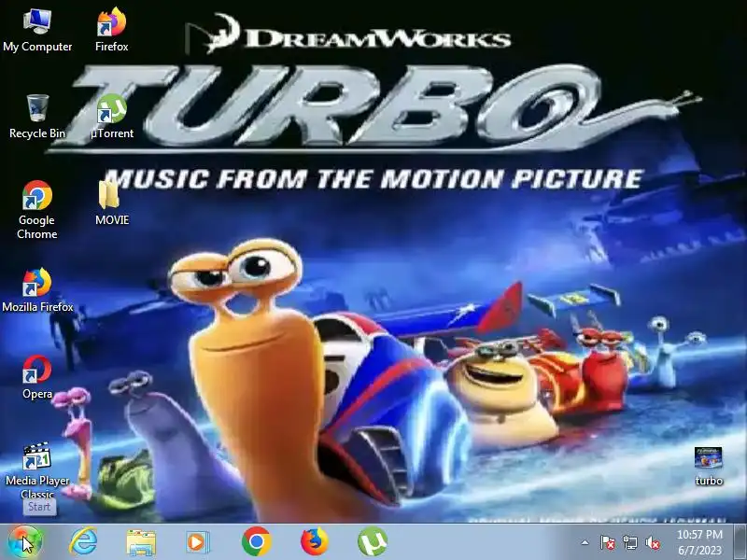
Task: Show hidden system tray icons
Action: [585, 542]
